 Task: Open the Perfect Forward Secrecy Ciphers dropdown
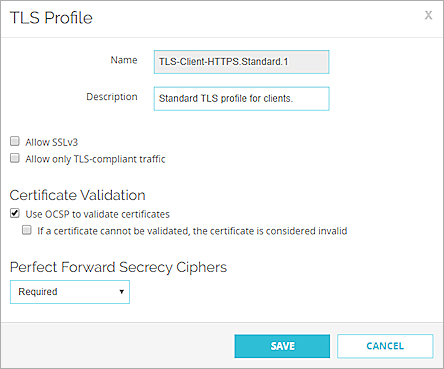tap(70, 292)
